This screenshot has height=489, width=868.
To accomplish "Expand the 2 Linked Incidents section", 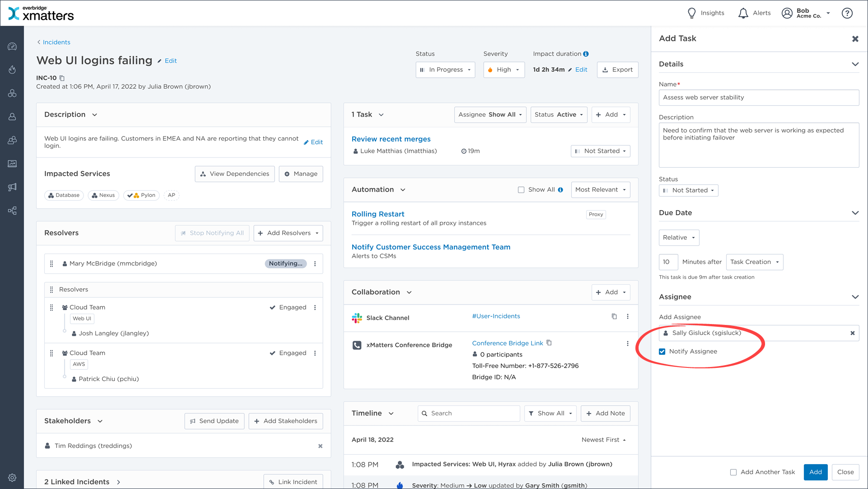I will click(x=119, y=482).
